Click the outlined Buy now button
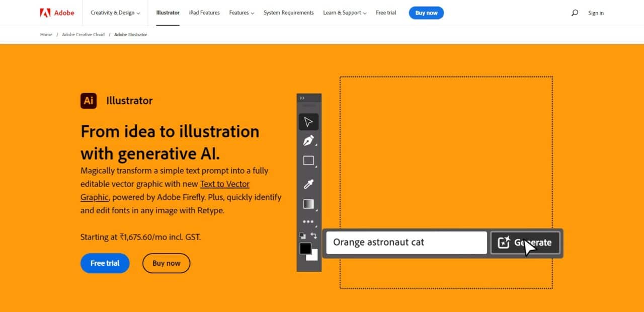The height and width of the screenshot is (312, 644). (166, 263)
